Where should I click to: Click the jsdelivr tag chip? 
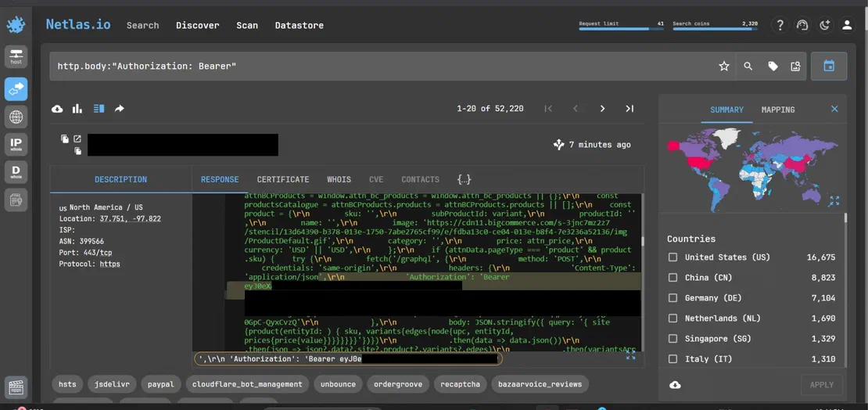point(112,384)
